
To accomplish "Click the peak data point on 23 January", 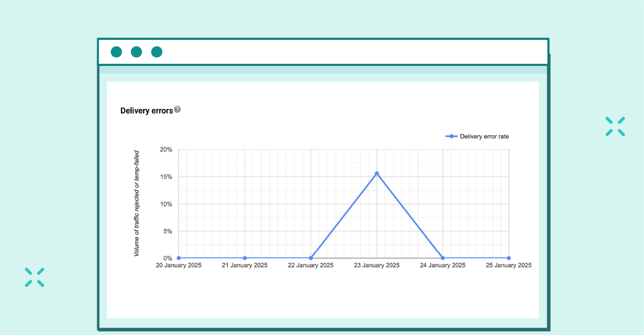I will pos(376,173).
